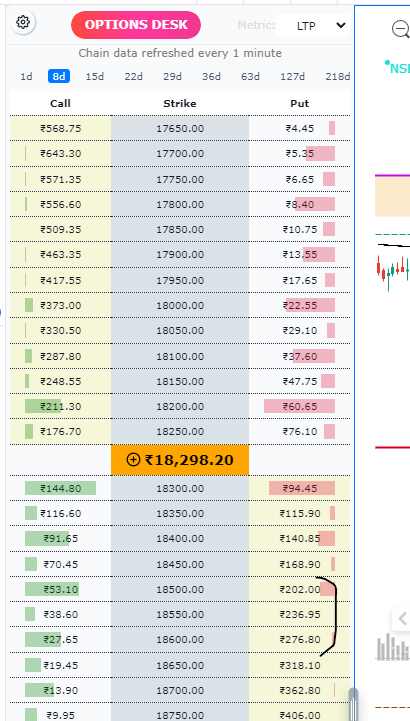This screenshot has width=410, height=721.
Task: Click call price ₹643.30
Action: (61, 154)
